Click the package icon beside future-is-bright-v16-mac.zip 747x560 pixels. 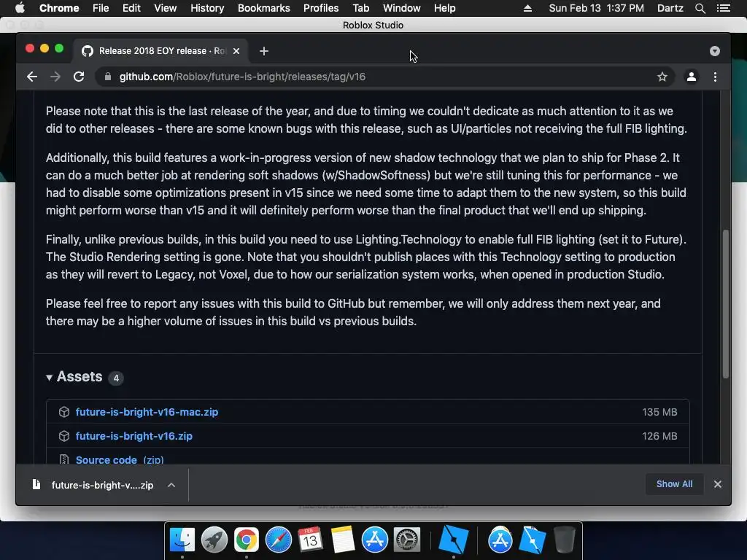point(64,412)
